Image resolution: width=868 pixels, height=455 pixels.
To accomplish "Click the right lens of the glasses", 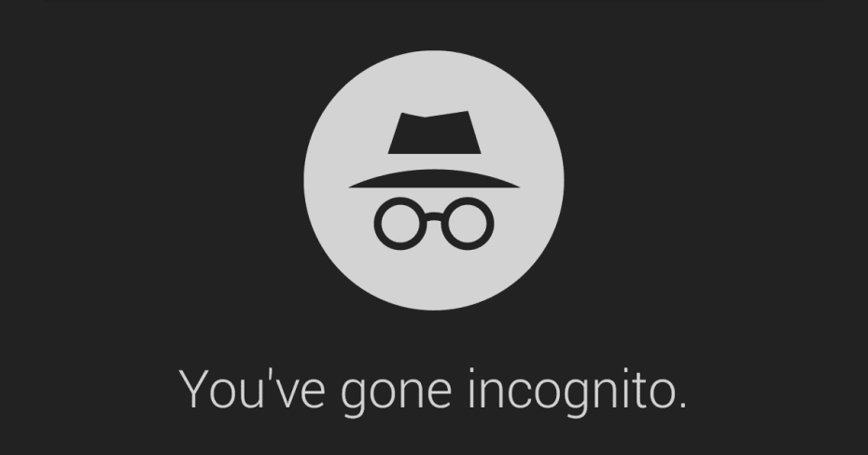I will tap(468, 224).
